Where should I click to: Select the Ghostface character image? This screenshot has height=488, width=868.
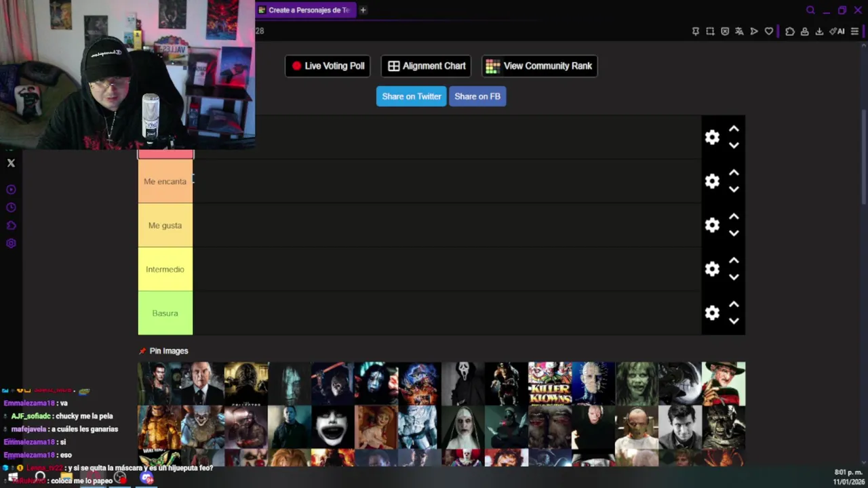click(x=463, y=384)
